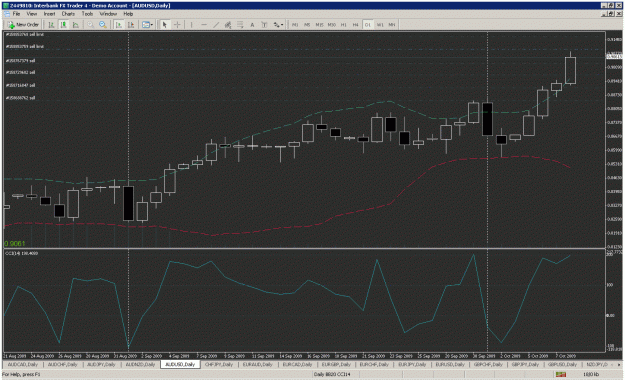This screenshot has height=380, width=625.
Task: Open the Help menu
Action: (128, 14)
